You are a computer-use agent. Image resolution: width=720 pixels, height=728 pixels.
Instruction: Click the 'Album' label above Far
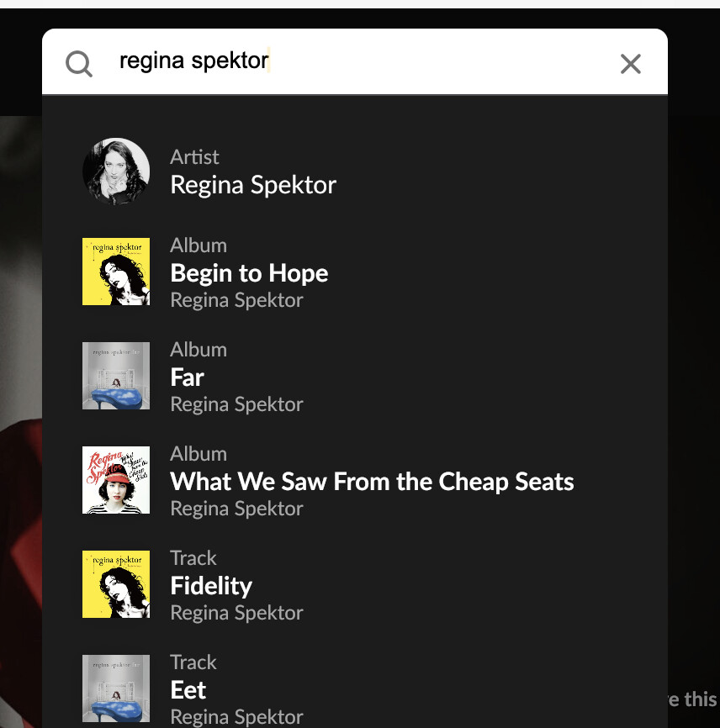coord(199,350)
